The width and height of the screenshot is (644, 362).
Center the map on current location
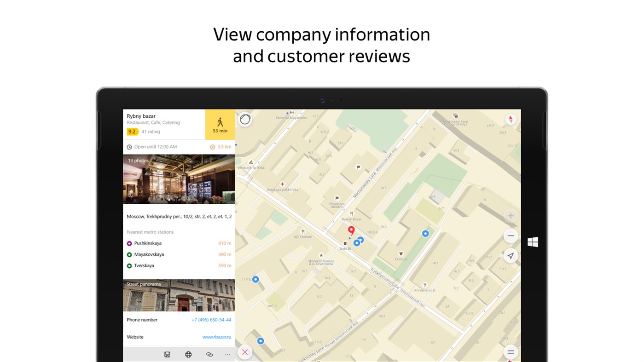(510, 255)
